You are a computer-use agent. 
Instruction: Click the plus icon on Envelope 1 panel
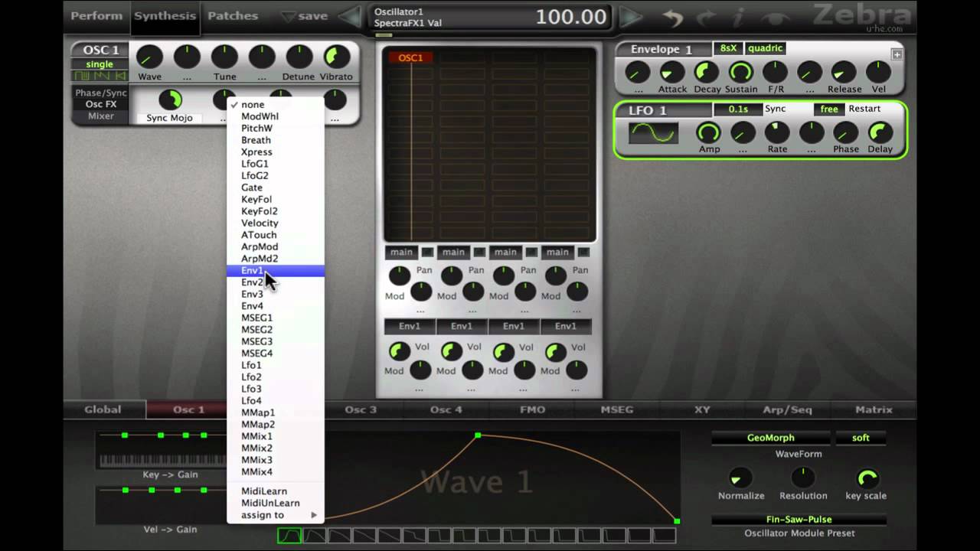pyautogui.click(x=897, y=54)
